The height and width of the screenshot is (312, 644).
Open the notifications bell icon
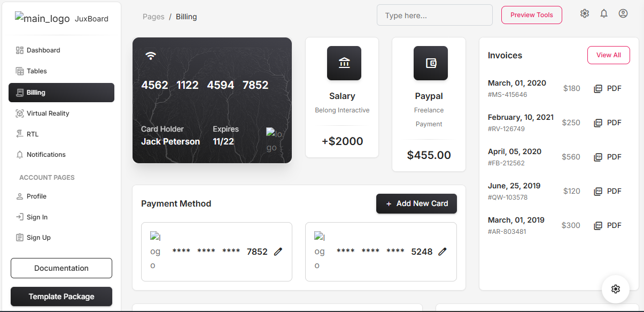coord(604,14)
